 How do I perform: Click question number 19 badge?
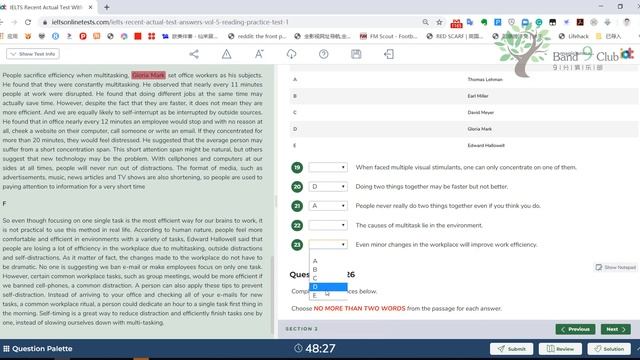coord(297,167)
